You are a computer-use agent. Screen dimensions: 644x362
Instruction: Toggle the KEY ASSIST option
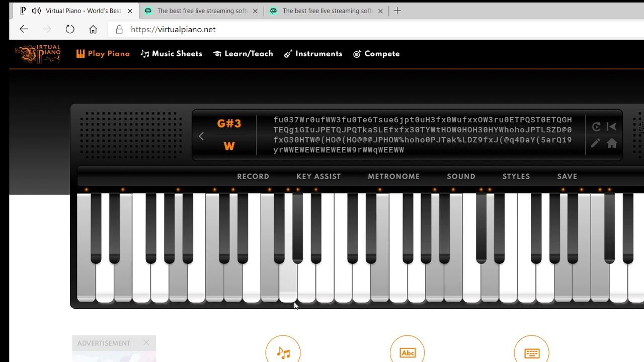(318, 176)
